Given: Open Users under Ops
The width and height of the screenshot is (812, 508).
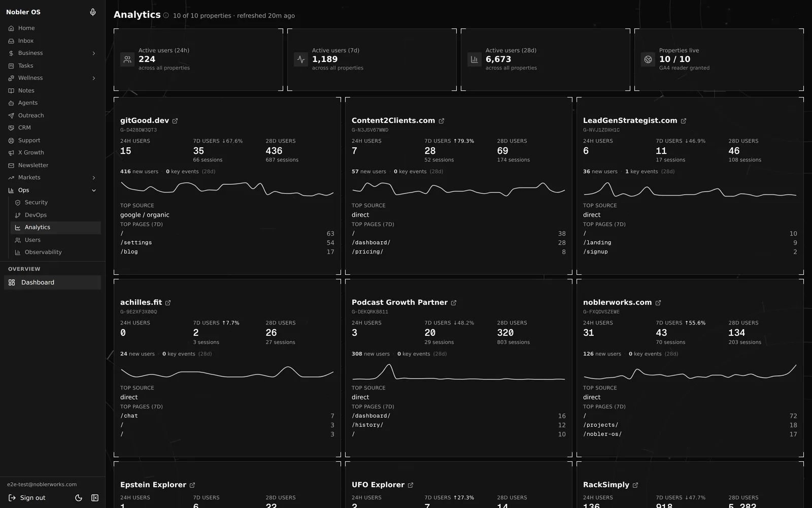Looking at the screenshot, I should click(56, 240).
